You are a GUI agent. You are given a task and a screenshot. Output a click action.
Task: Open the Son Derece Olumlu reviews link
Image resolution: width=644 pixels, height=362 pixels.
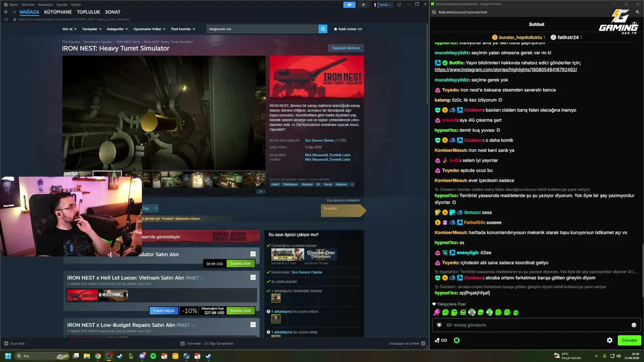click(x=319, y=141)
